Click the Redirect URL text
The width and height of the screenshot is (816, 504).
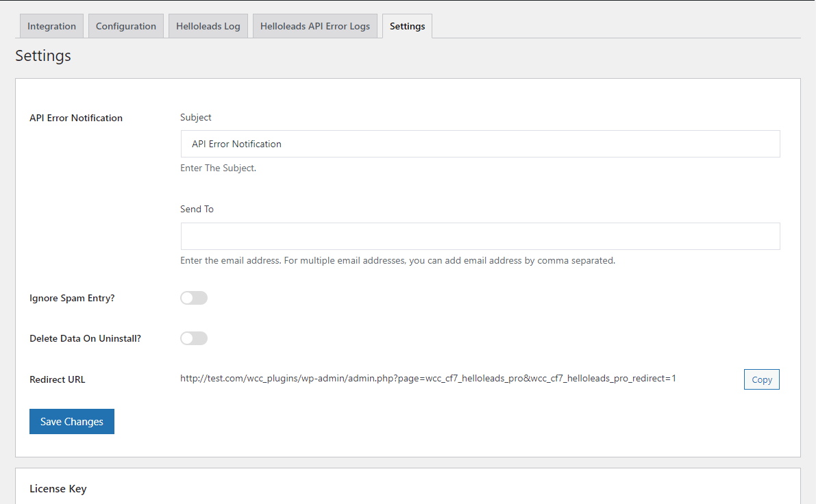(x=428, y=378)
